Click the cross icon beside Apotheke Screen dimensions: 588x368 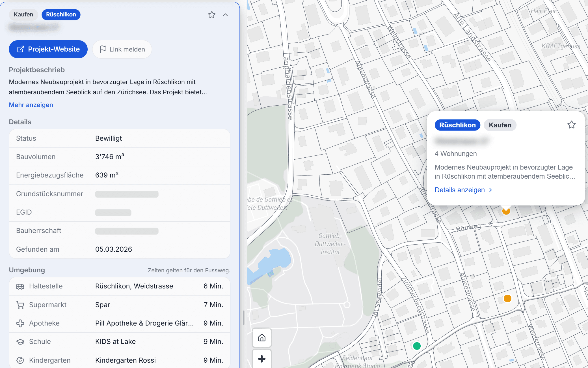(20, 323)
